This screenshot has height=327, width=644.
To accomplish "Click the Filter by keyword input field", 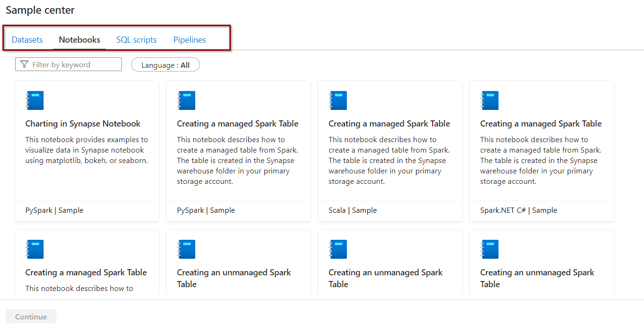I will 68,64.
